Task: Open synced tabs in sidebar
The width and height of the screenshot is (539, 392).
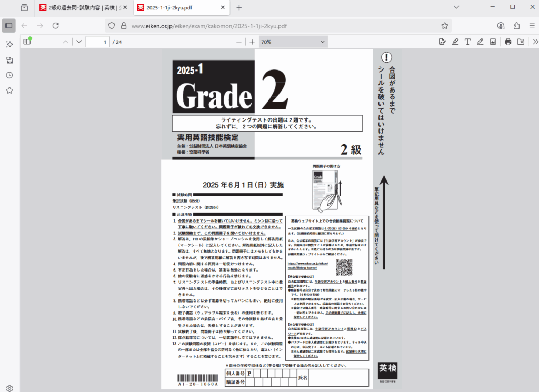Action: pyautogui.click(x=9, y=60)
